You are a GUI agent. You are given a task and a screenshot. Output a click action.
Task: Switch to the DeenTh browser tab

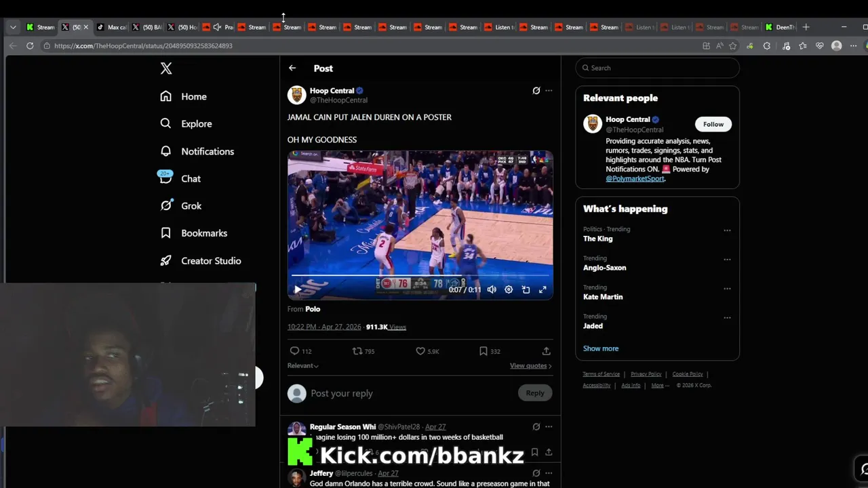pos(780,27)
